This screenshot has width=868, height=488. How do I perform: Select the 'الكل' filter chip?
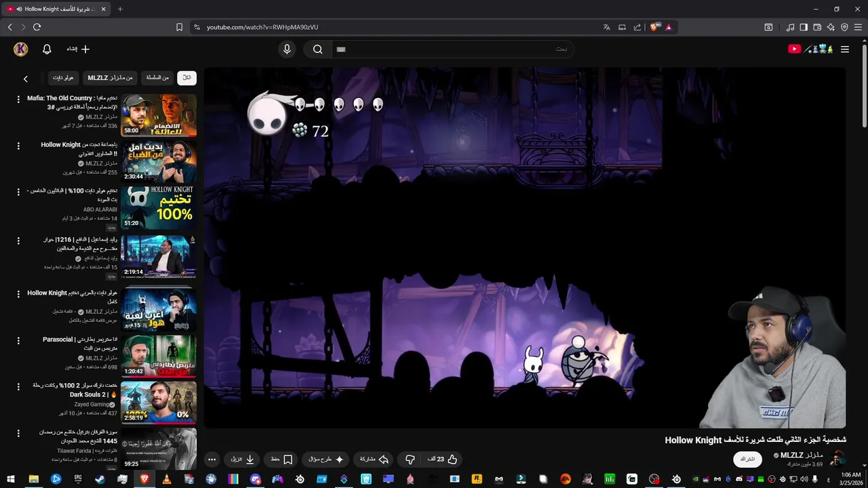coord(186,78)
